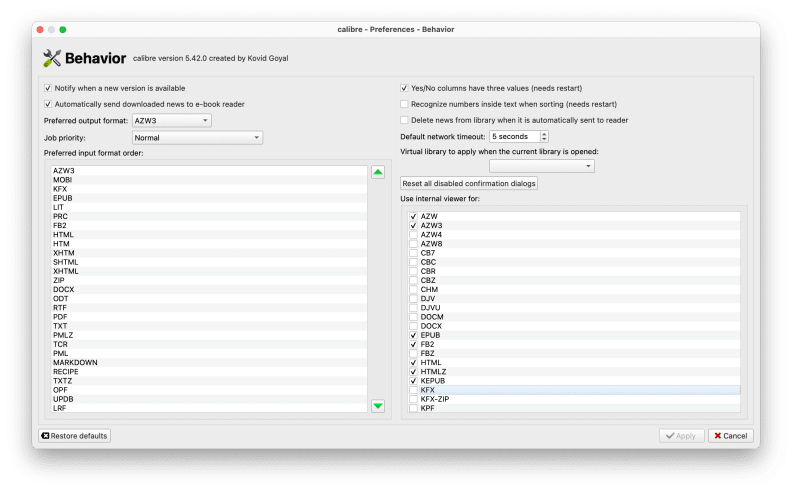This screenshot has width=792, height=491.
Task: Select MARKDOWN in input format list
Action: click(x=209, y=363)
